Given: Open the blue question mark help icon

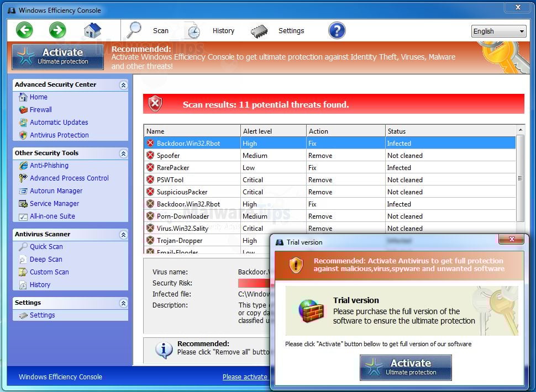Looking at the screenshot, I should tap(337, 30).
